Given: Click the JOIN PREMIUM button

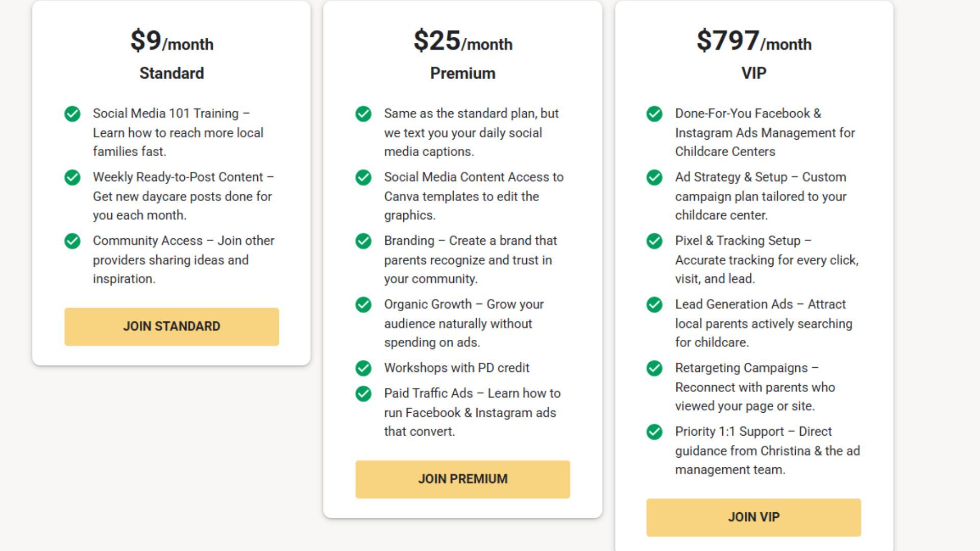Looking at the screenshot, I should pyautogui.click(x=462, y=479).
